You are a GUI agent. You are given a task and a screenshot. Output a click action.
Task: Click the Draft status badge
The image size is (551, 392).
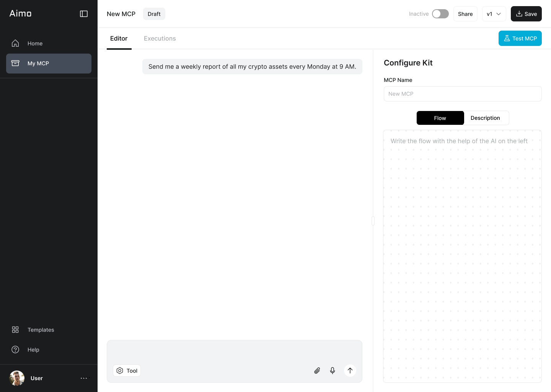click(154, 14)
